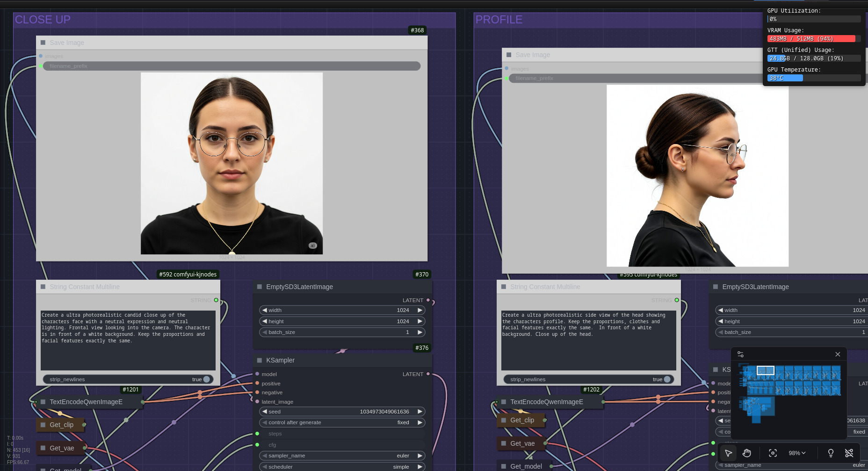Collapse the CLOSE UP EmptySD3LatentImage node
The width and height of the screenshot is (868, 471).
[x=260, y=287]
